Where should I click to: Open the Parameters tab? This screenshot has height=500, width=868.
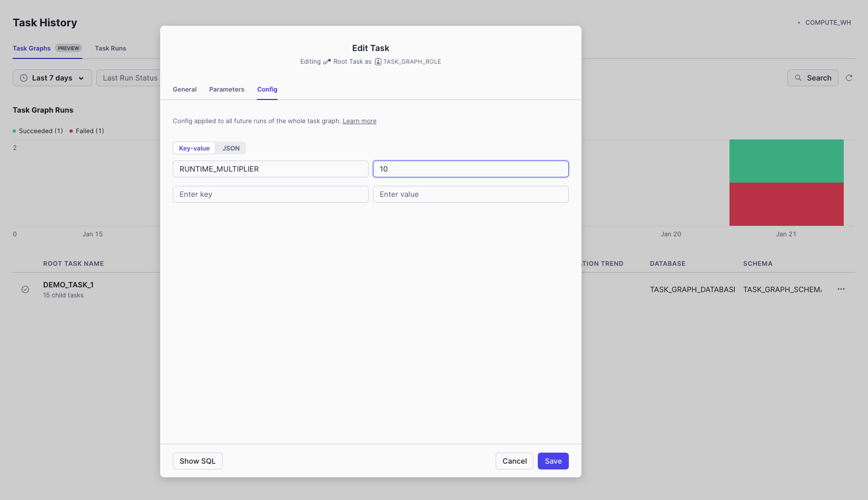(226, 89)
